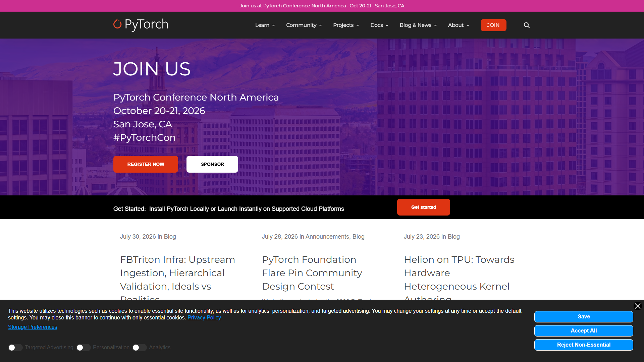Toggle Analytics switch

(139, 348)
